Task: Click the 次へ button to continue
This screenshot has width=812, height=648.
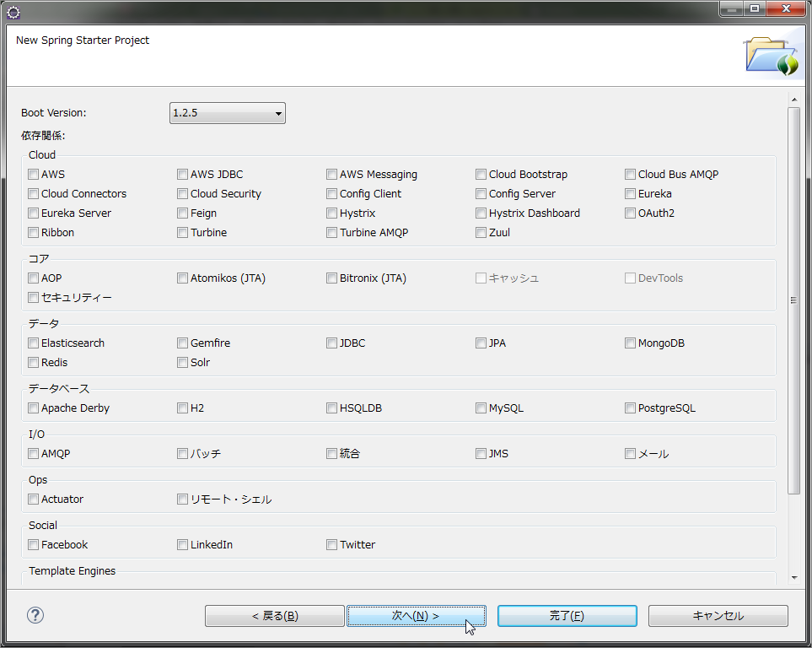Action: point(416,615)
